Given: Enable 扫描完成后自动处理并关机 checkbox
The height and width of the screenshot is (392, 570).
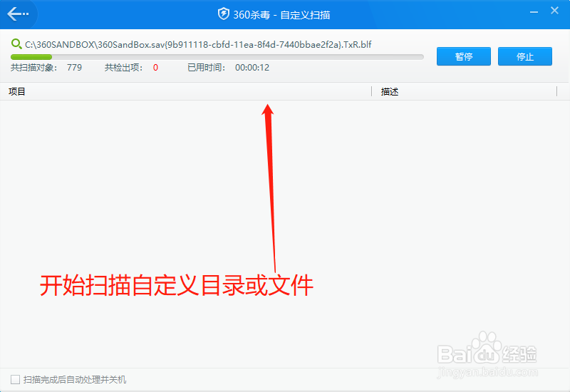Looking at the screenshot, I should (15, 380).
